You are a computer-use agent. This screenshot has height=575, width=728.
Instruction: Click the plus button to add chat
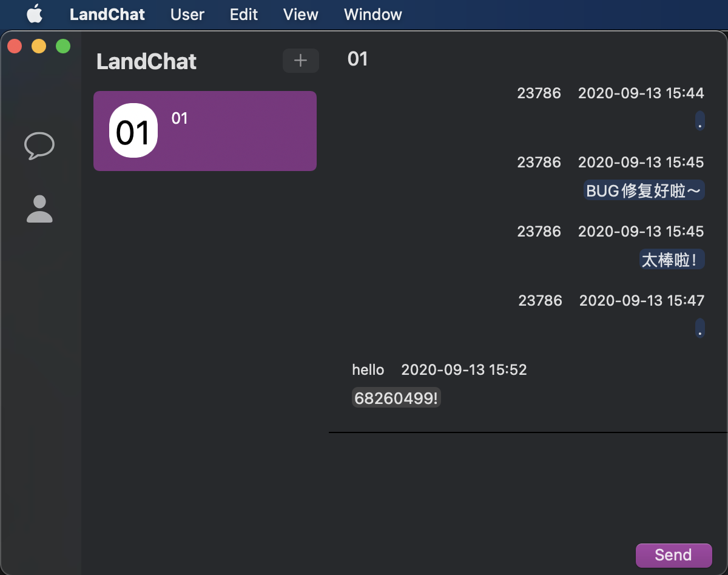click(300, 61)
